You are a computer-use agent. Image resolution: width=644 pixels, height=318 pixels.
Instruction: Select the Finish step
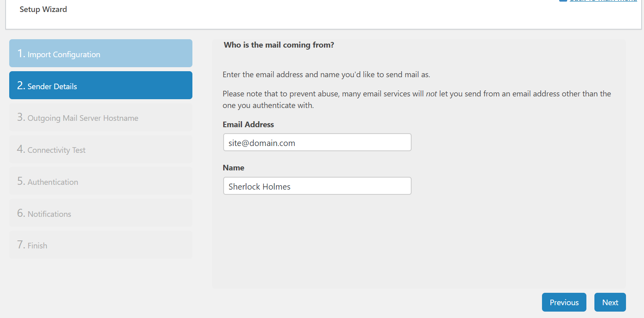100,245
